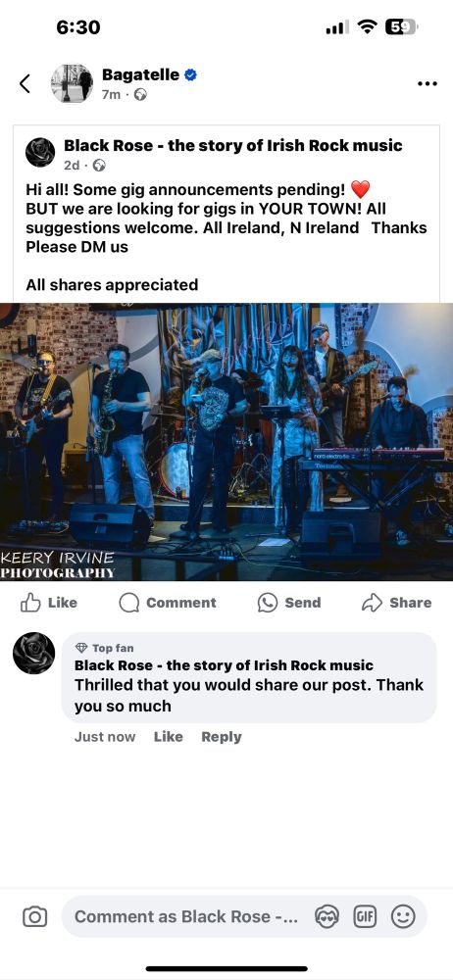Reply to the Black Rose comment
Image resolution: width=453 pixels, height=980 pixels.
point(222,737)
